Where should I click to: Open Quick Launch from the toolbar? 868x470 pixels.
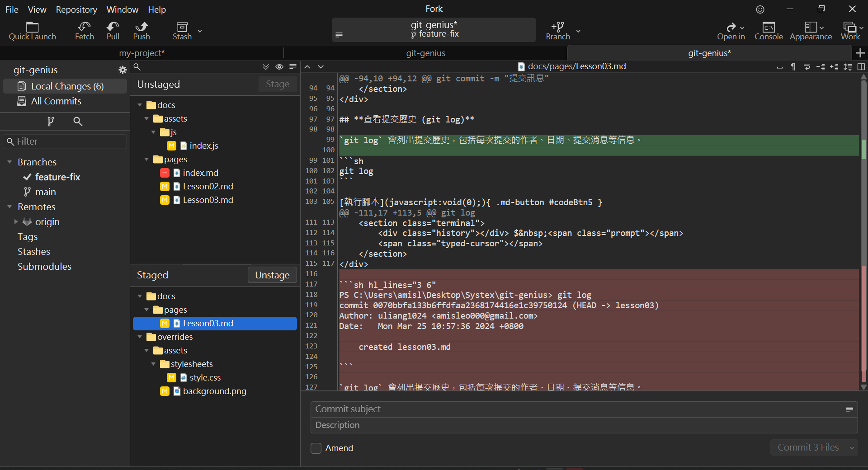tap(32, 31)
